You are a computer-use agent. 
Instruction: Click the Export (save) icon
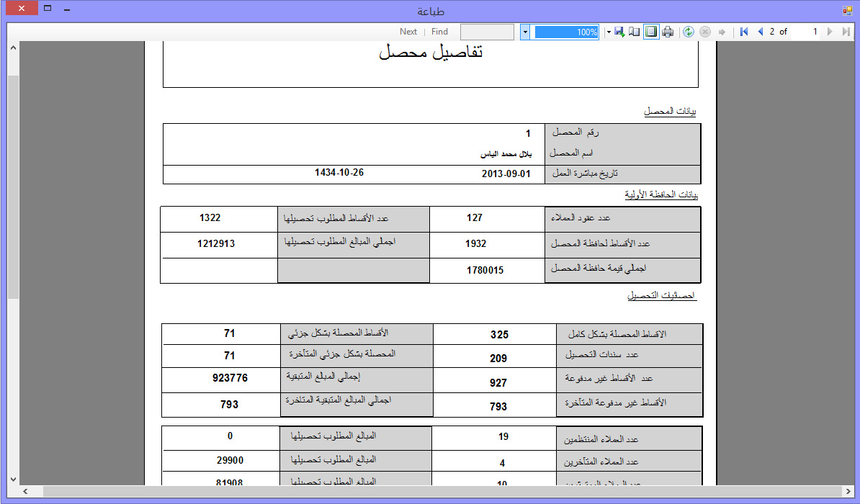(x=619, y=32)
